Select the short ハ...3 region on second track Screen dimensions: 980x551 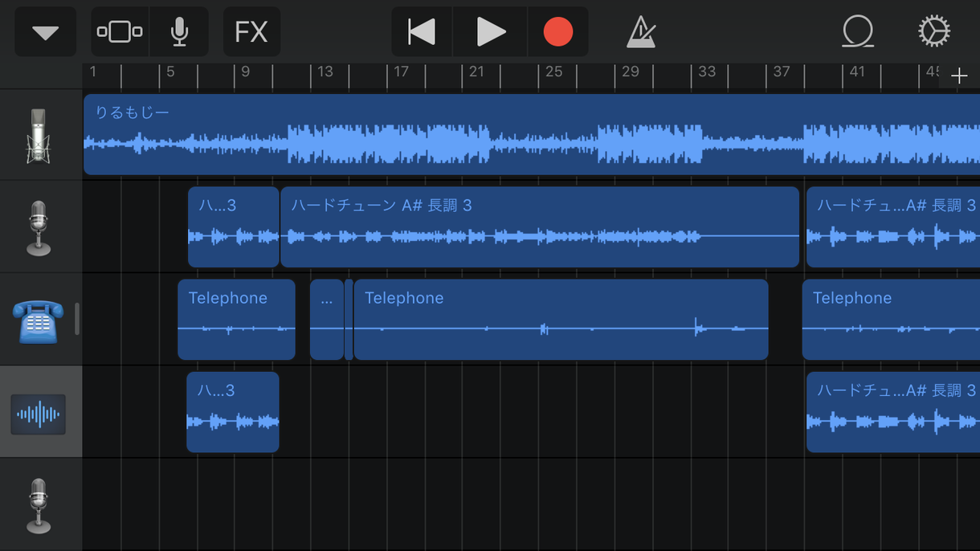[x=234, y=227]
